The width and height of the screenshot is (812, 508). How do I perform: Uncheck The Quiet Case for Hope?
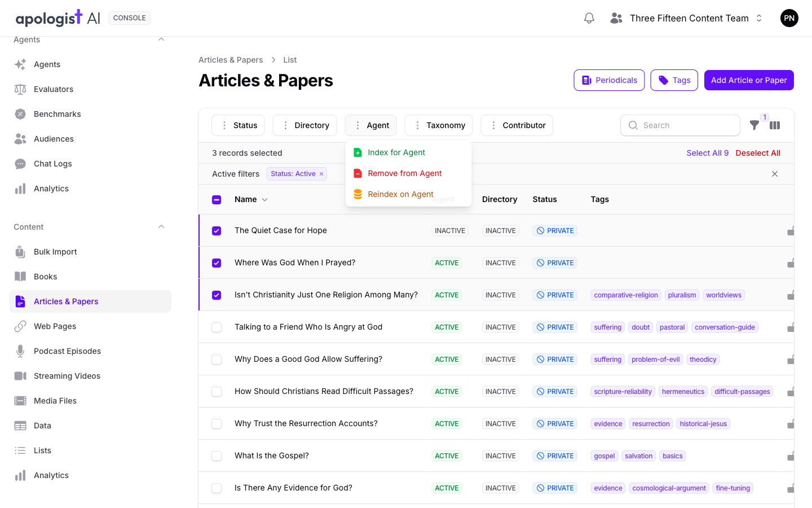pyautogui.click(x=217, y=231)
